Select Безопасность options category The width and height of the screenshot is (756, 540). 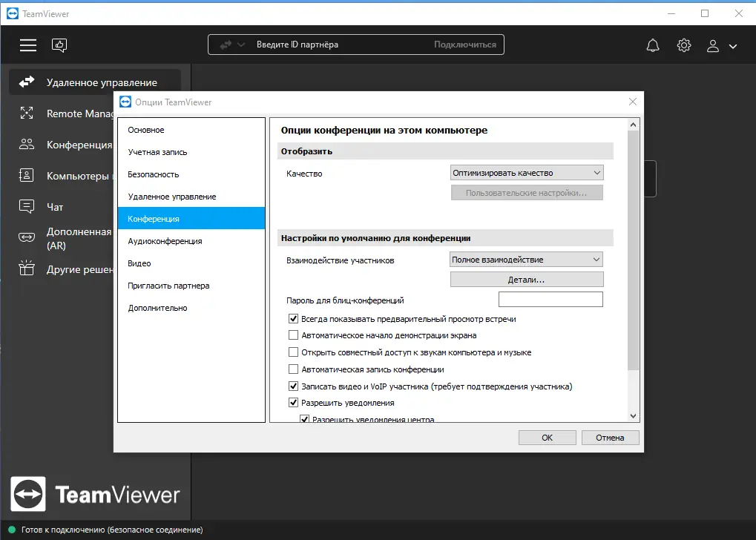click(x=191, y=174)
